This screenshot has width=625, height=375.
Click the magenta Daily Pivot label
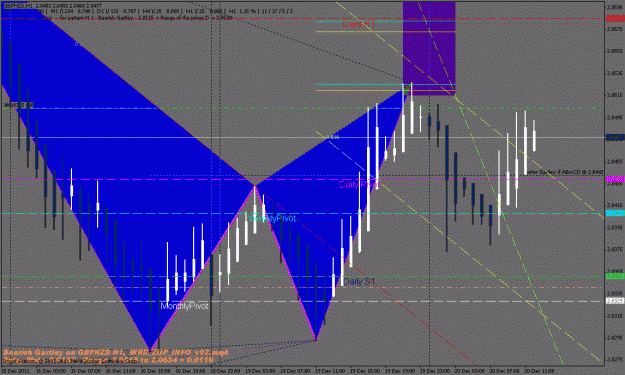358,185
